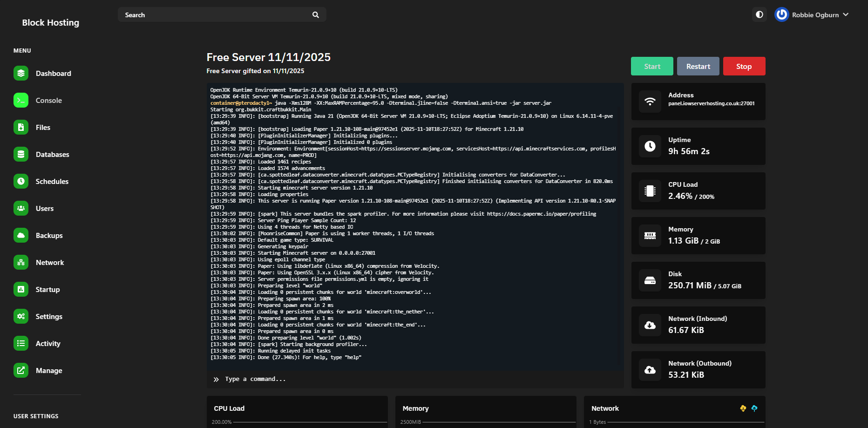Click the CPU load value 2.46%
Screen dimensions: 868x428
[680, 196]
